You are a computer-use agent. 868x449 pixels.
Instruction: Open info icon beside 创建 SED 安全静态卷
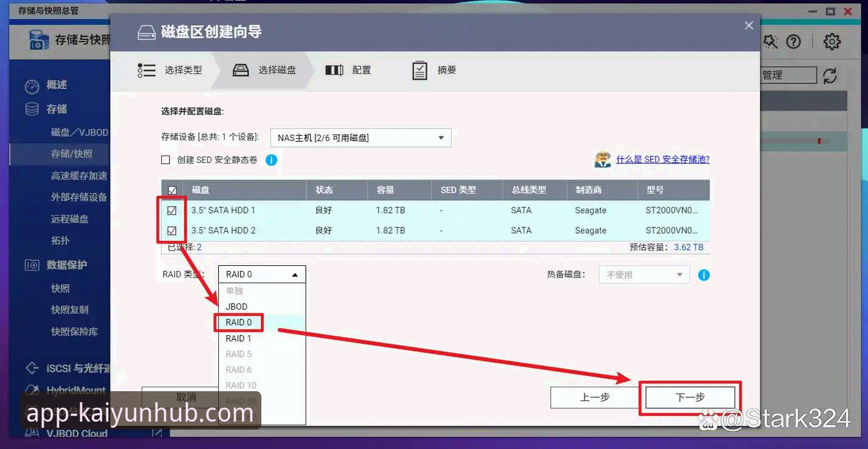272,160
